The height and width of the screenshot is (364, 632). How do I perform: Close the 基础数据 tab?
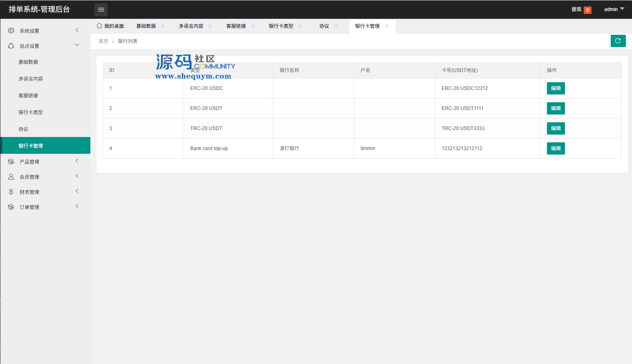163,26
